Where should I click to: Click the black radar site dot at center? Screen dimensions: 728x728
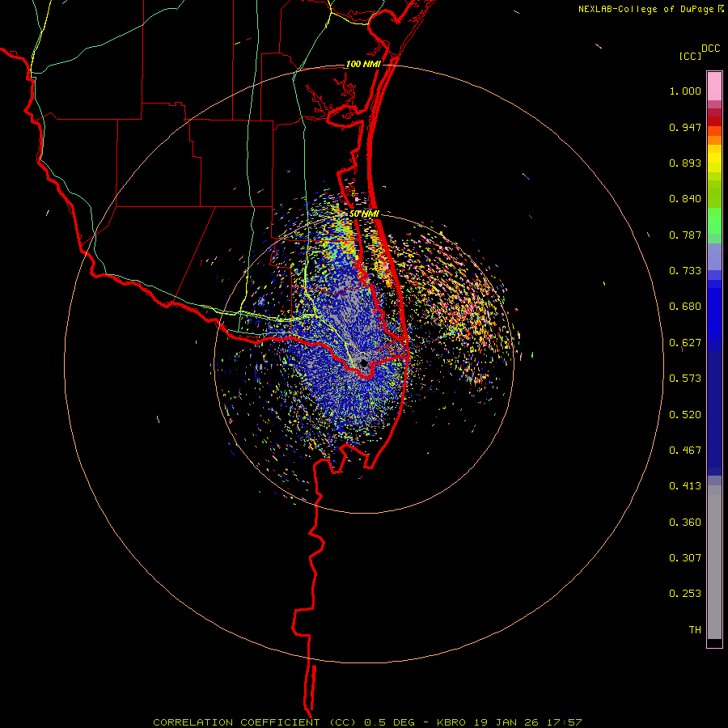click(363, 363)
